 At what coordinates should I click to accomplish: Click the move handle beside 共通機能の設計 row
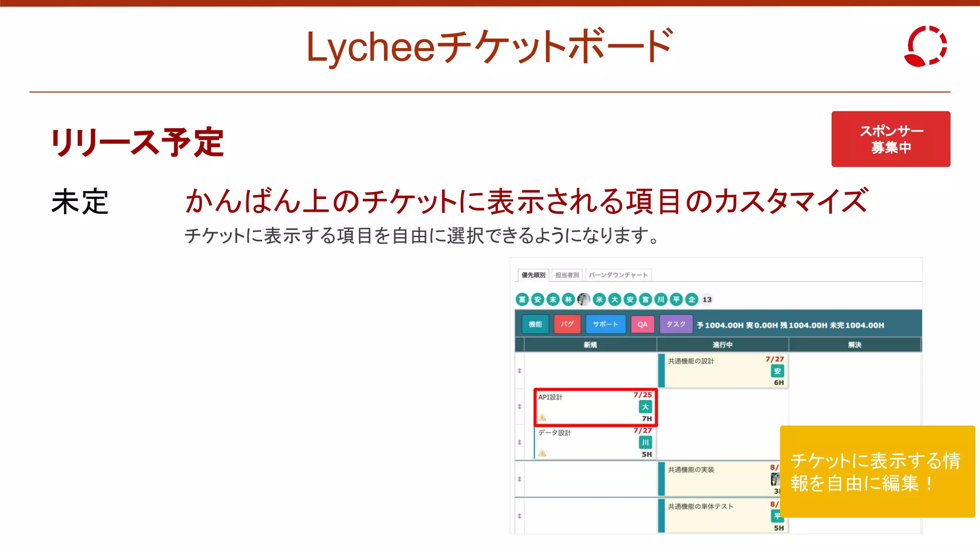[x=519, y=371]
